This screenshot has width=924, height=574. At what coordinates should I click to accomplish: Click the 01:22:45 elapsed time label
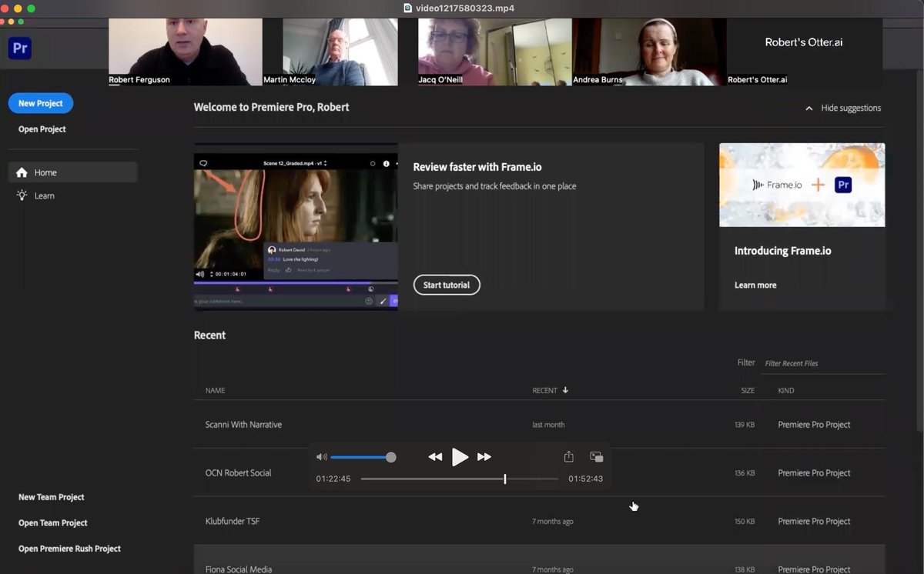pos(333,479)
